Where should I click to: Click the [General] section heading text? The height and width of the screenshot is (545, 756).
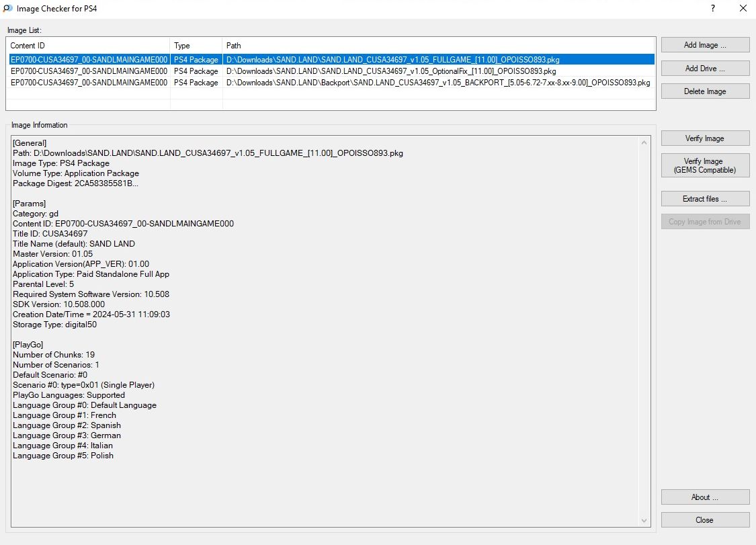pyautogui.click(x=30, y=142)
